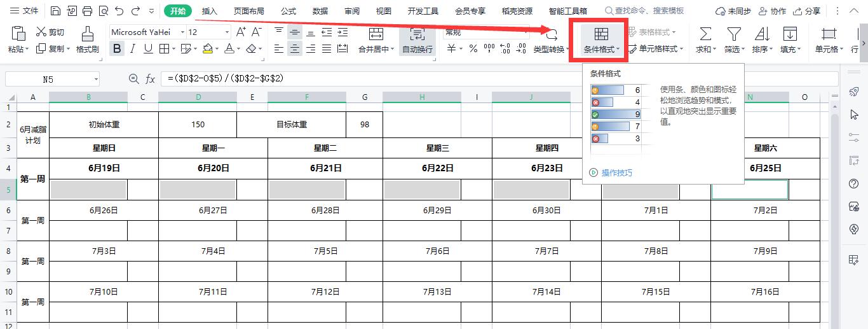Viewport: 868px width, 329px height.
Task: Decrease indent icon
Action: (327, 32)
